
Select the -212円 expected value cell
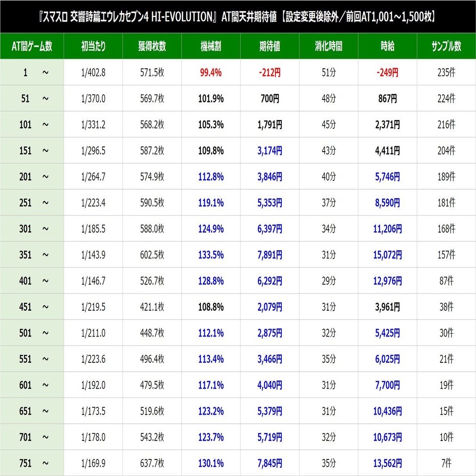click(x=270, y=73)
